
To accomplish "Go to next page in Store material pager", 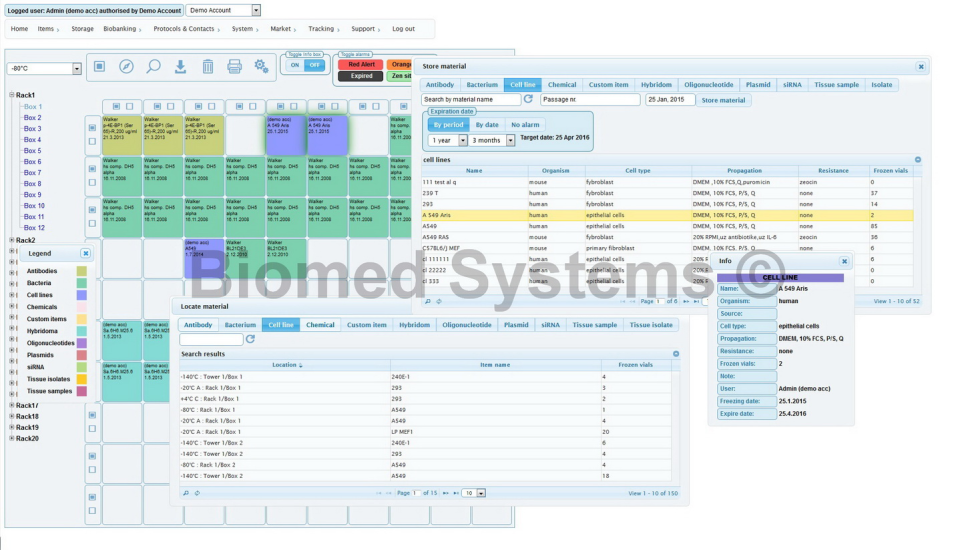I will click(686, 301).
